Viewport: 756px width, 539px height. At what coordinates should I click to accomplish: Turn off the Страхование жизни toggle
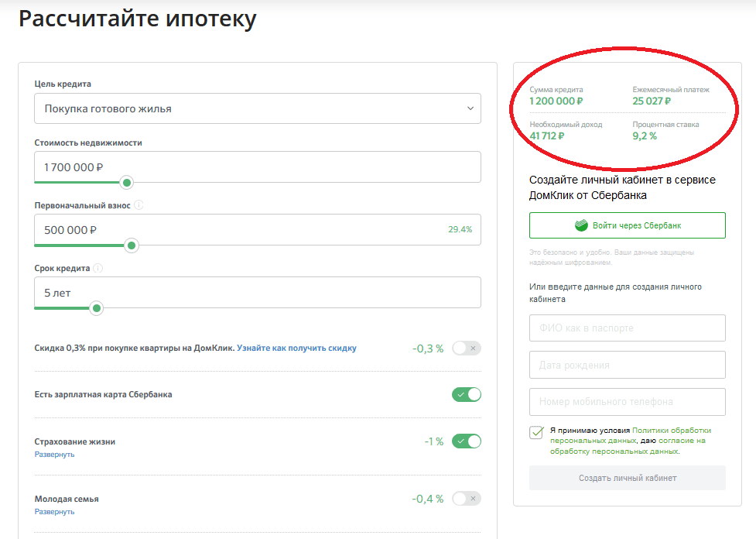coord(467,441)
